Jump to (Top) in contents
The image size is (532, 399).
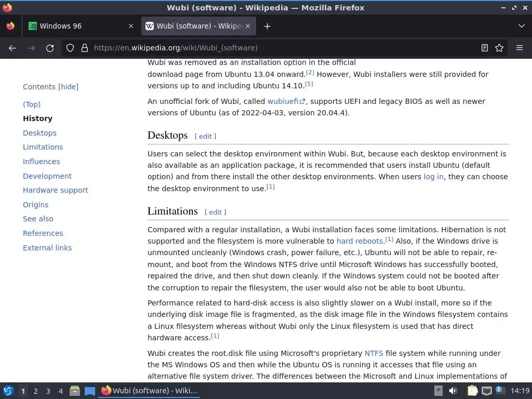pos(32,104)
